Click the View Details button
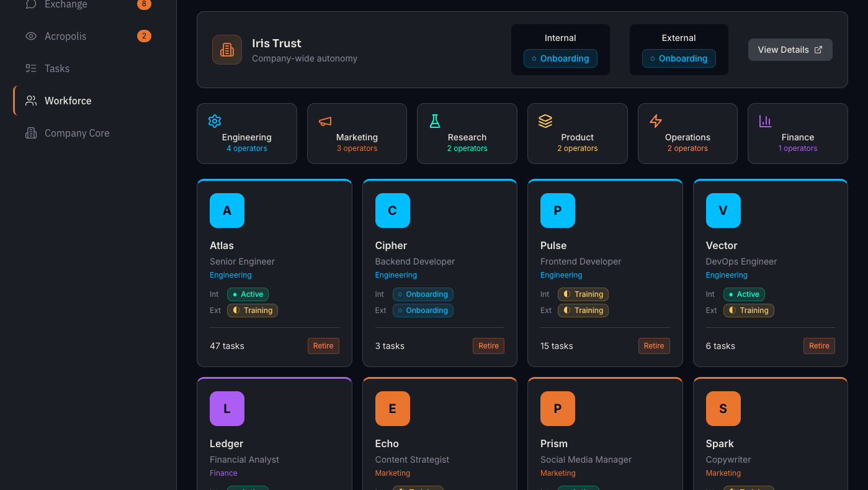The height and width of the screenshot is (490, 868). click(790, 50)
